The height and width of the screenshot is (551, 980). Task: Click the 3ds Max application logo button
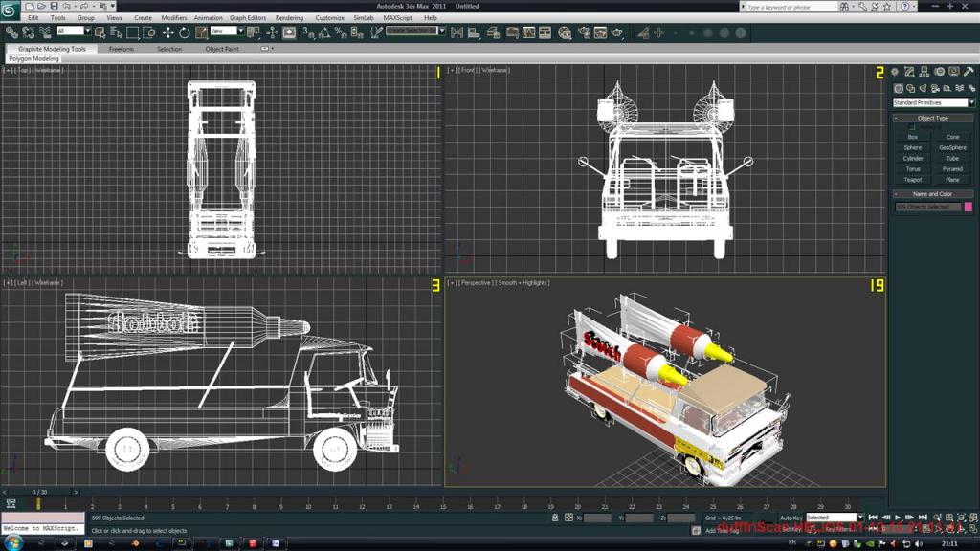pyautogui.click(x=9, y=9)
